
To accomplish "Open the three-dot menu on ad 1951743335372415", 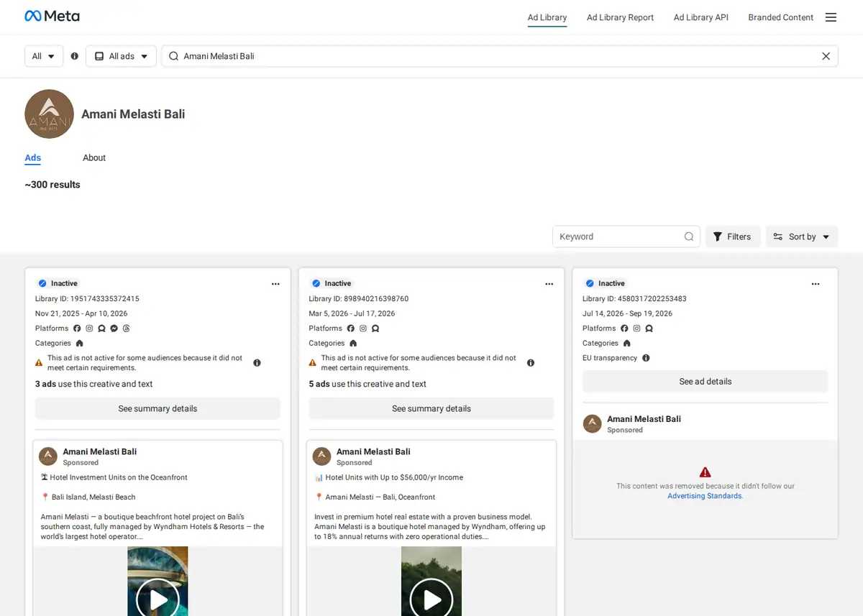I will click(275, 284).
